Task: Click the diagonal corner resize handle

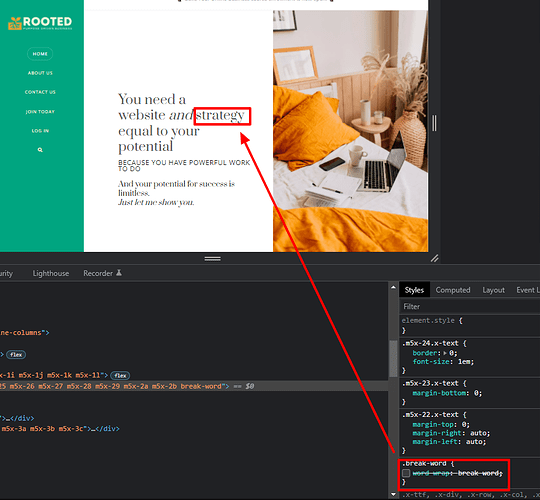Action: click(x=435, y=258)
